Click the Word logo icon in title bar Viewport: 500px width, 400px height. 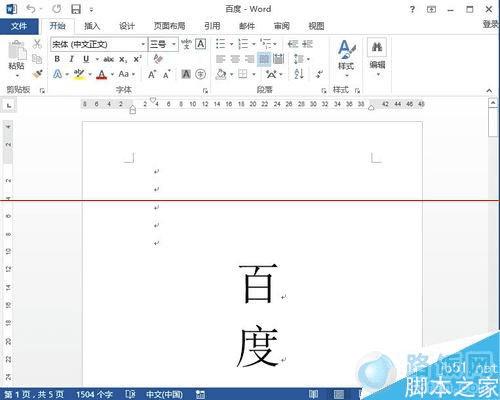pos(11,9)
